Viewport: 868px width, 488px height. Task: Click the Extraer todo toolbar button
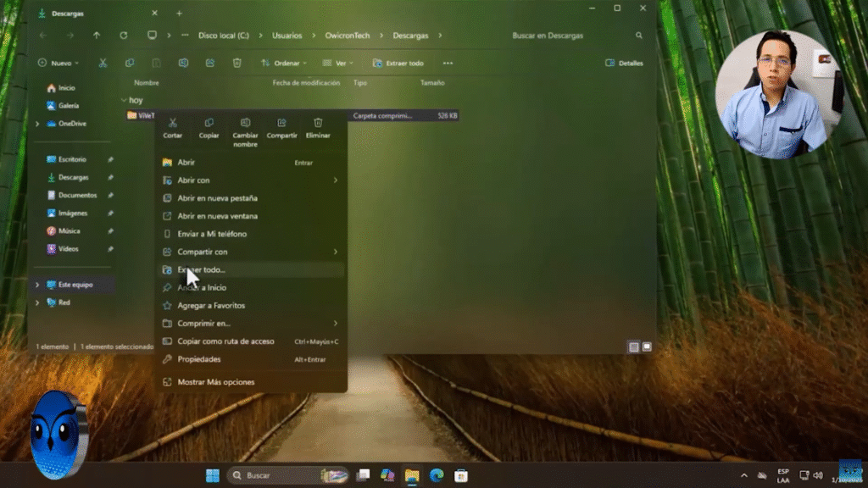click(x=398, y=63)
